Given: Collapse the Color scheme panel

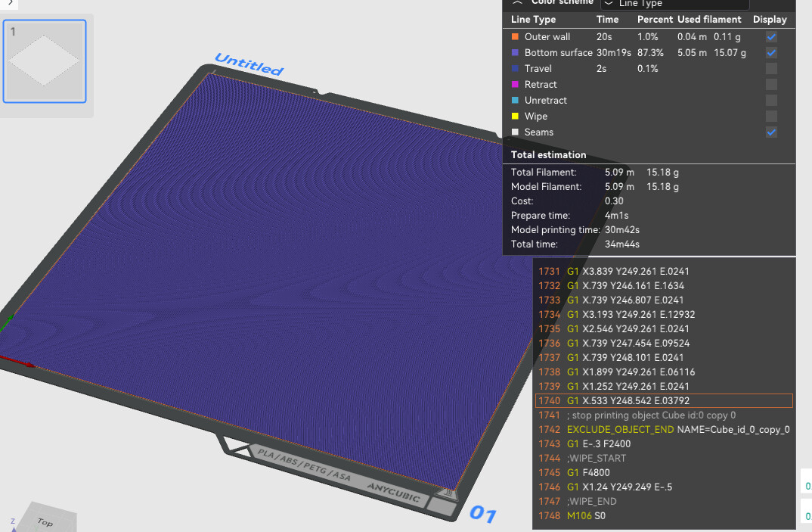Looking at the screenshot, I should [x=516, y=3].
